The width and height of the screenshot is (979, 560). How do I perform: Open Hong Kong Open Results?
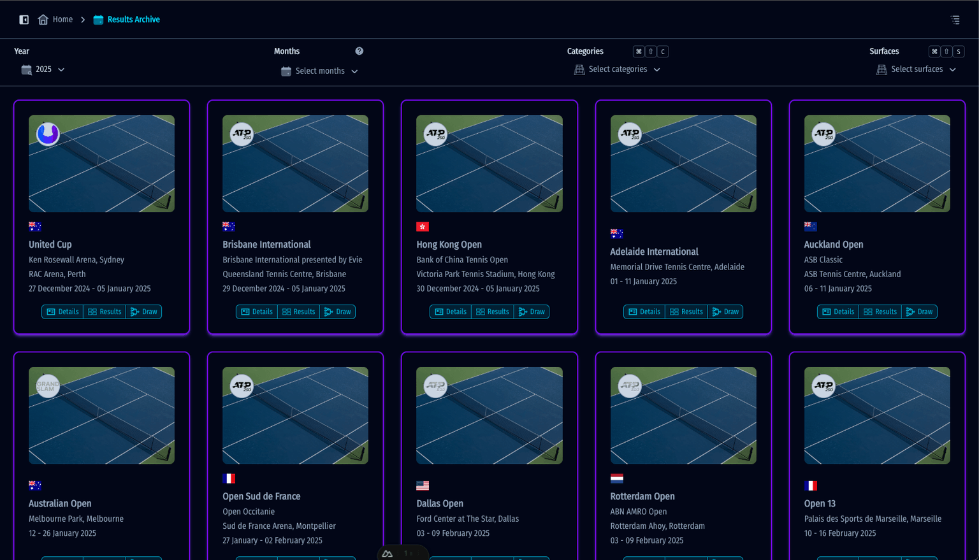pos(493,312)
